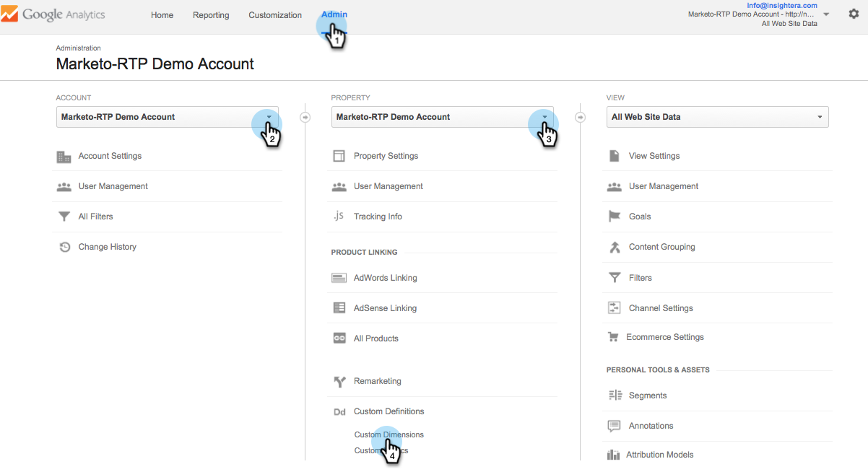Image resolution: width=868 pixels, height=472 pixels.
Task: Click Property column User Management people icon
Action: [x=339, y=186]
